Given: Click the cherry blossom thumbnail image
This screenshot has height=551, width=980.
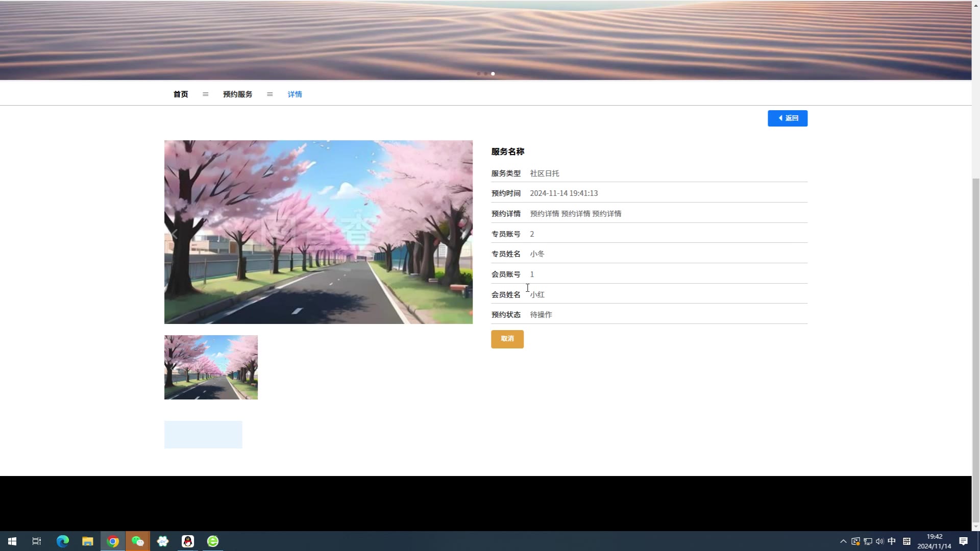Looking at the screenshot, I should click(211, 367).
